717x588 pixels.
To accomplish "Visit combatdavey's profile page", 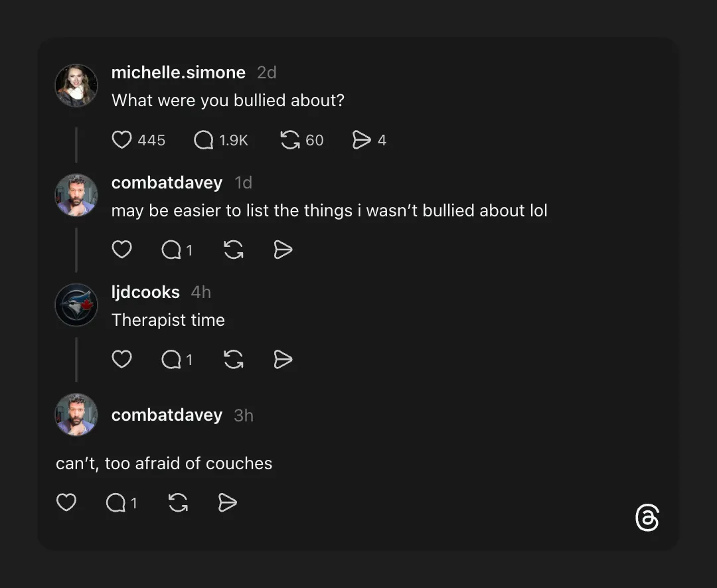I will [167, 183].
